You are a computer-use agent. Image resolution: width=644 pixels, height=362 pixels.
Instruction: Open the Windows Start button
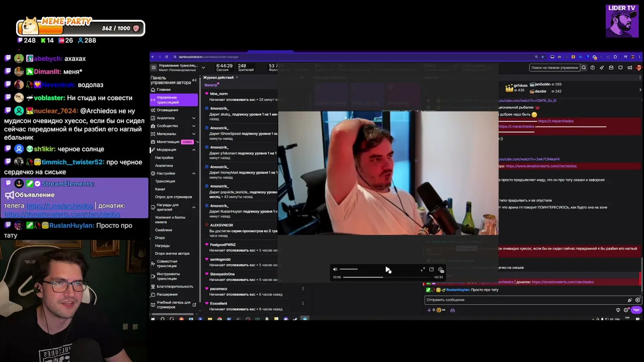click(x=153, y=319)
